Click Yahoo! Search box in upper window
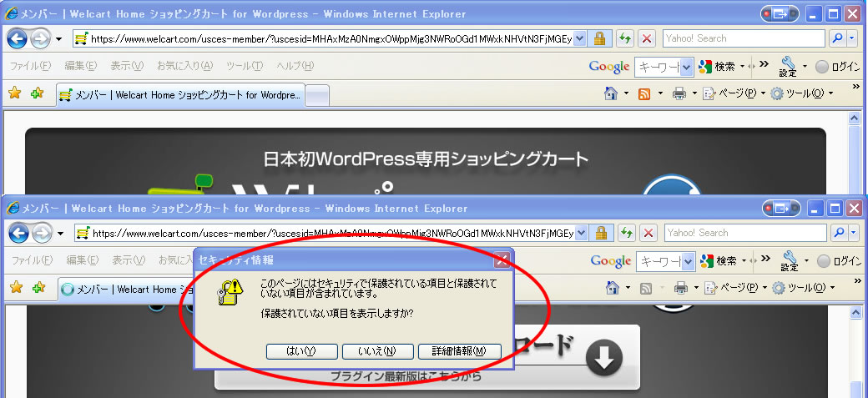The width and height of the screenshot is (868, 398). click(x=744, y=38)
